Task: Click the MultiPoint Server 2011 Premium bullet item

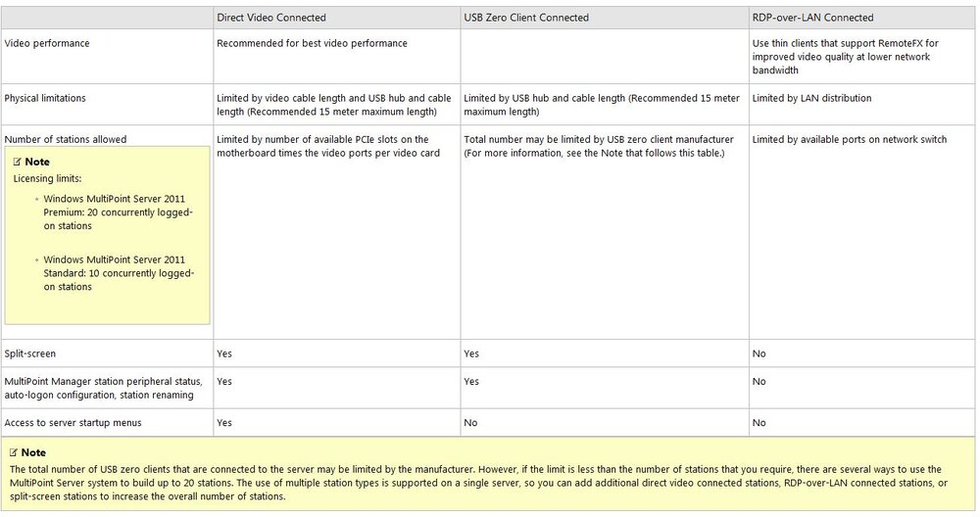Action: click(x=119, y=212)
